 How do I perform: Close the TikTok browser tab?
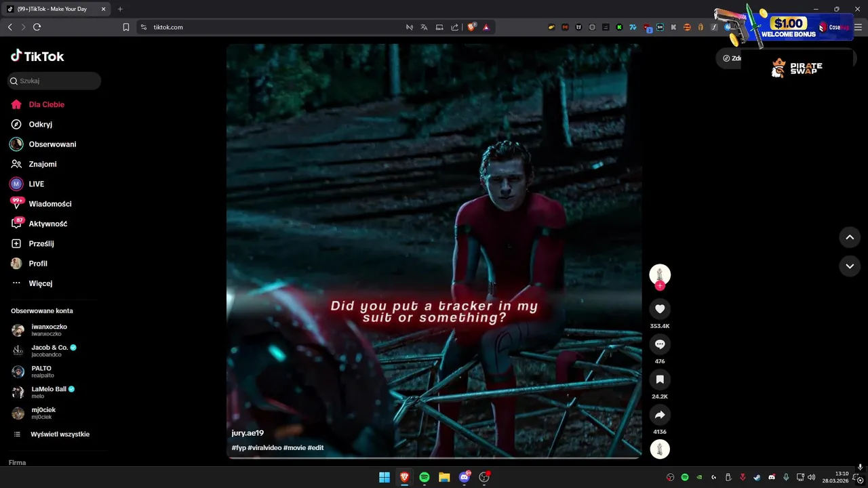click(x=103, y=9)
